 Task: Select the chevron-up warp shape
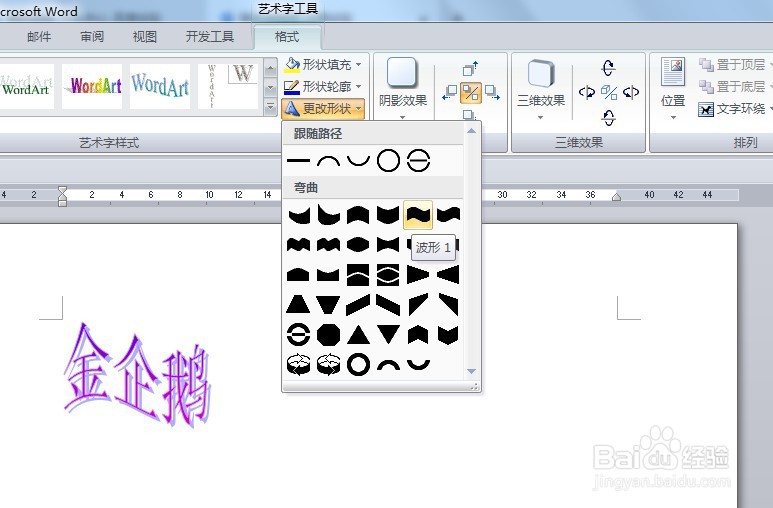pos(418,335)
